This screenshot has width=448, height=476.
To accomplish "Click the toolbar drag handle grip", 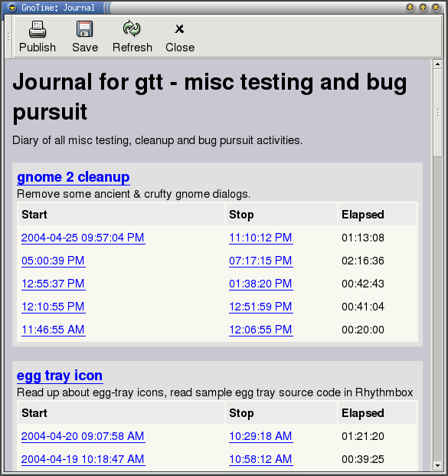I will (8, 37).
